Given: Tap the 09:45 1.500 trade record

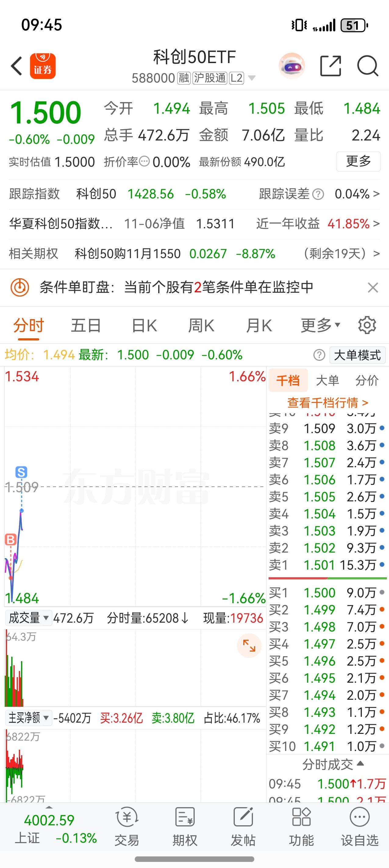Looking at the screenshot, I should [327, 784].
